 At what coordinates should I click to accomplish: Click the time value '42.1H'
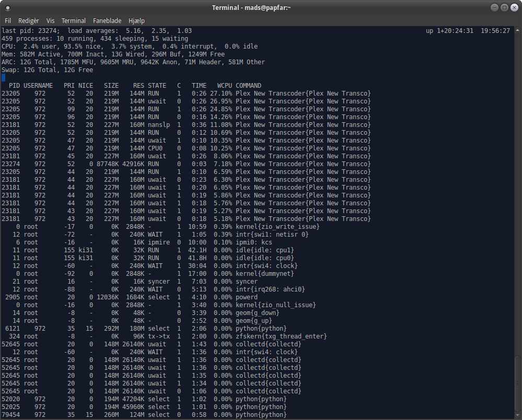pyautogui.click(x=198, y=250)
